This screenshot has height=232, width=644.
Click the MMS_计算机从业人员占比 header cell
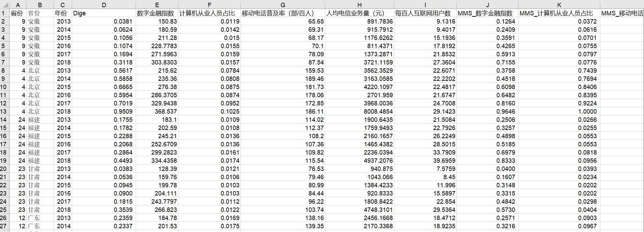pos(559,13)
